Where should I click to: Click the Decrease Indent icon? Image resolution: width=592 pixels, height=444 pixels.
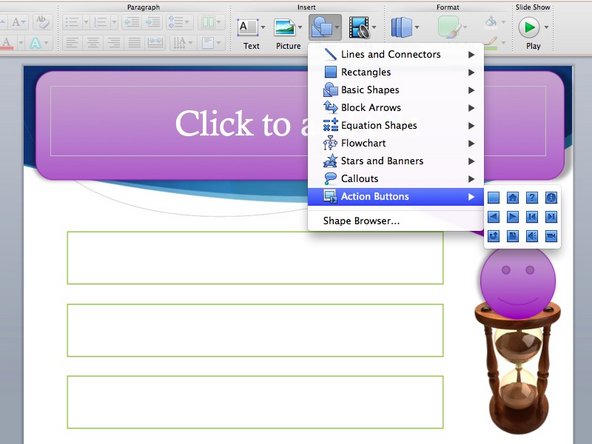pos(132,22)
